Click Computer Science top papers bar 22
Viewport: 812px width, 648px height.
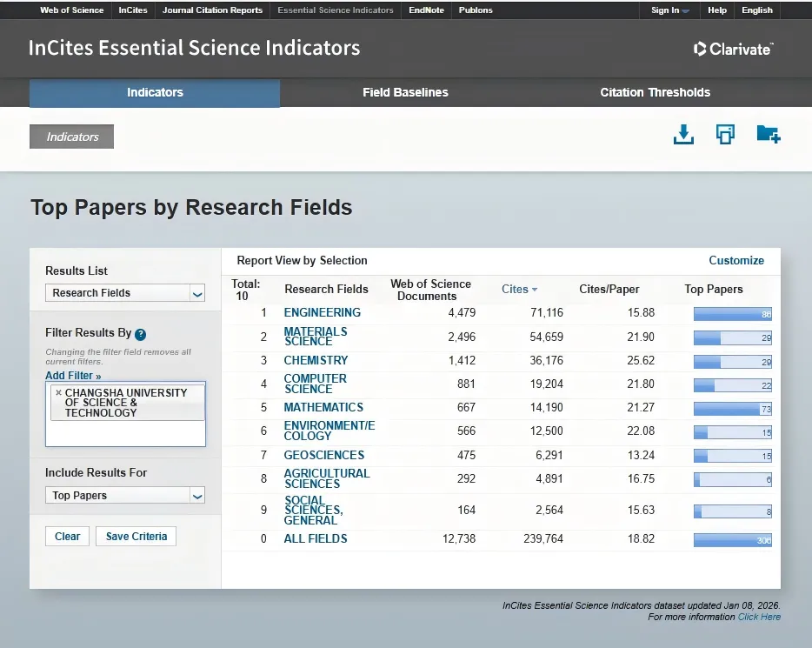tap(733, 385)
